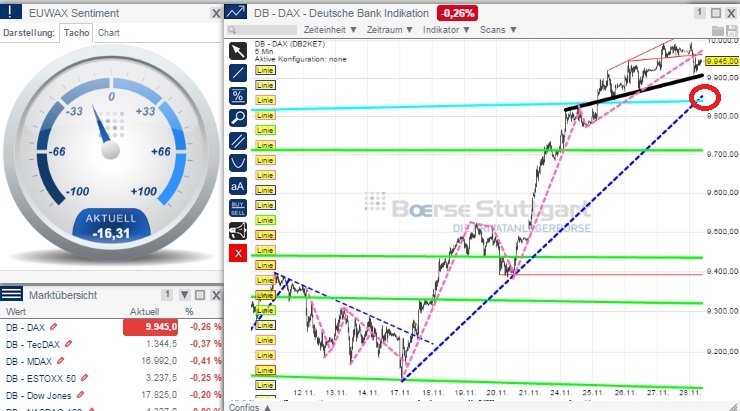Screen dimensions: 740x411
Task: Select the curve drawing tool
Action: 238,163
